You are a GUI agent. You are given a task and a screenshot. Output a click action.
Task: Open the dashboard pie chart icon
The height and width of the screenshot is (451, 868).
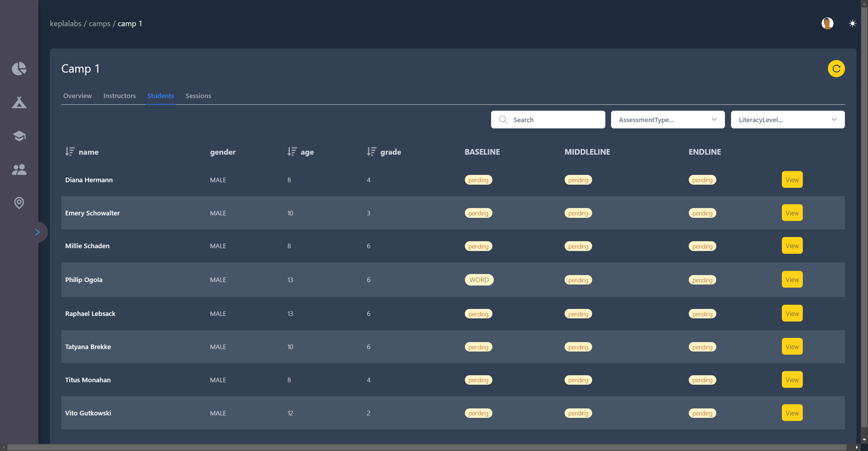click(x=19, y=69)
